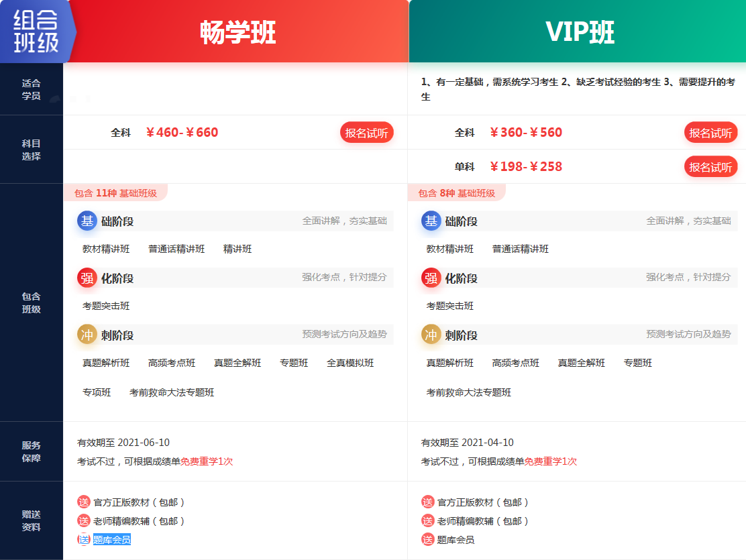Click 送 icon beside 老师精编教辅 in 畅学班
Viewport: 746px width, 560px height.
pos(84,520)
